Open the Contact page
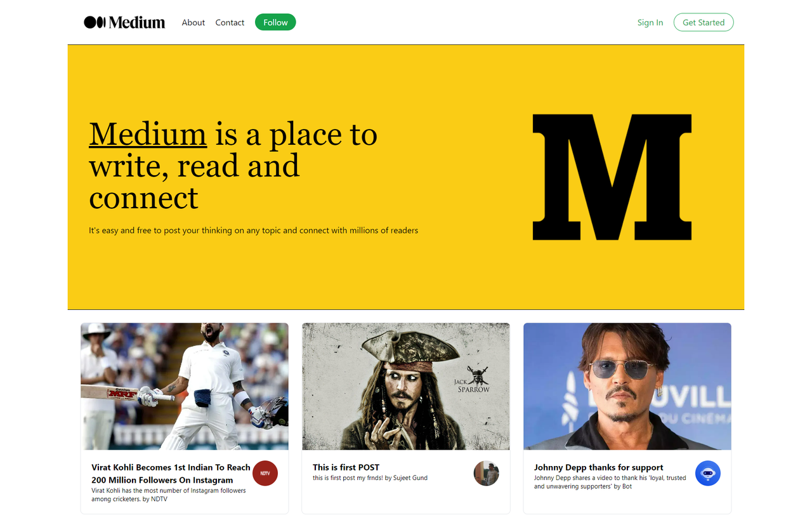812x527 pixels. point(230,22)
